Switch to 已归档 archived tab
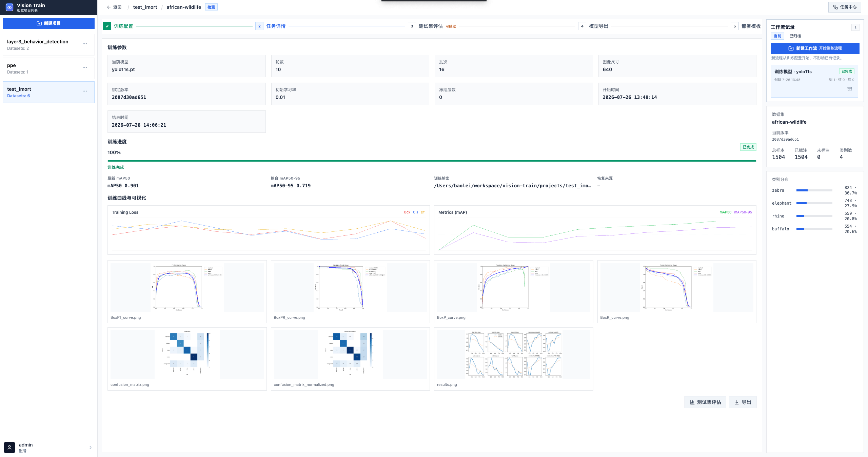This screenshot has width=868, height=457. click(795, 36)
